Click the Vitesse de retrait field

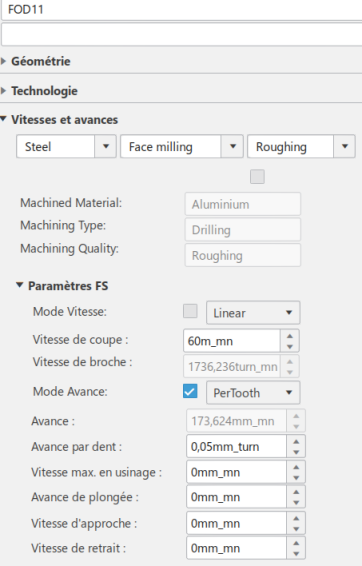236,548
